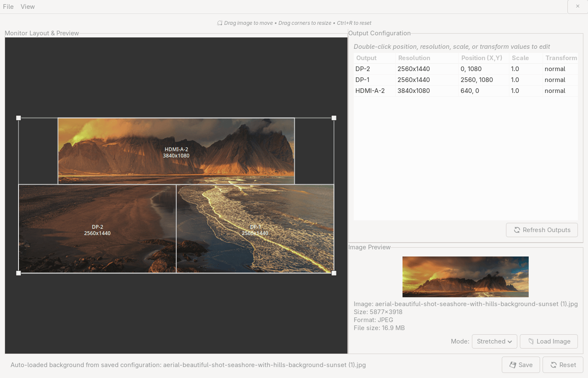
Task: Click the top-left resize handle of the image
Action: 19,118
